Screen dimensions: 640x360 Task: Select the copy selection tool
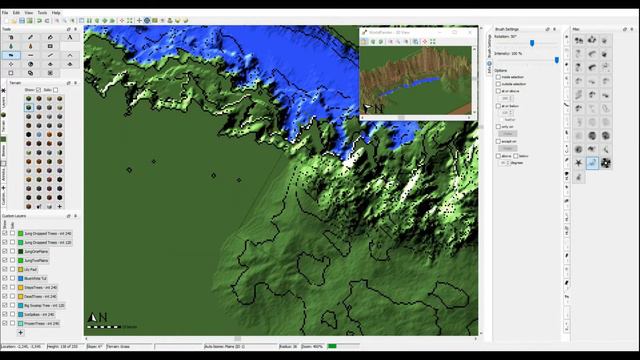(31, 73)
